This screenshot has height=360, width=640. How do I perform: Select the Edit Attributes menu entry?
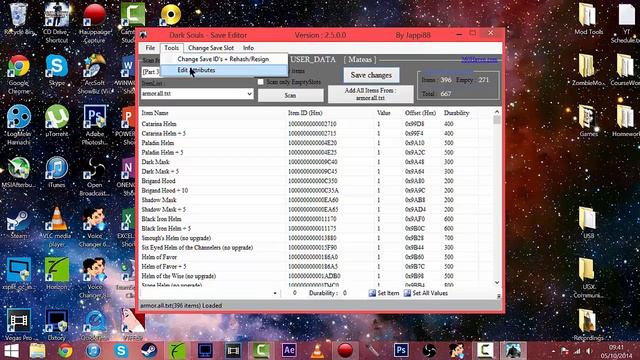pos(223,70)
